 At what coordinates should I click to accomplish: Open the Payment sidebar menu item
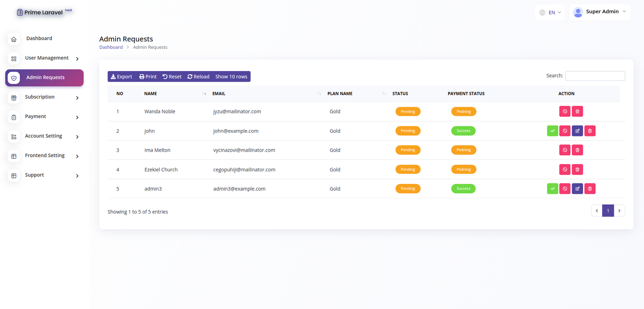coord(44,117)
